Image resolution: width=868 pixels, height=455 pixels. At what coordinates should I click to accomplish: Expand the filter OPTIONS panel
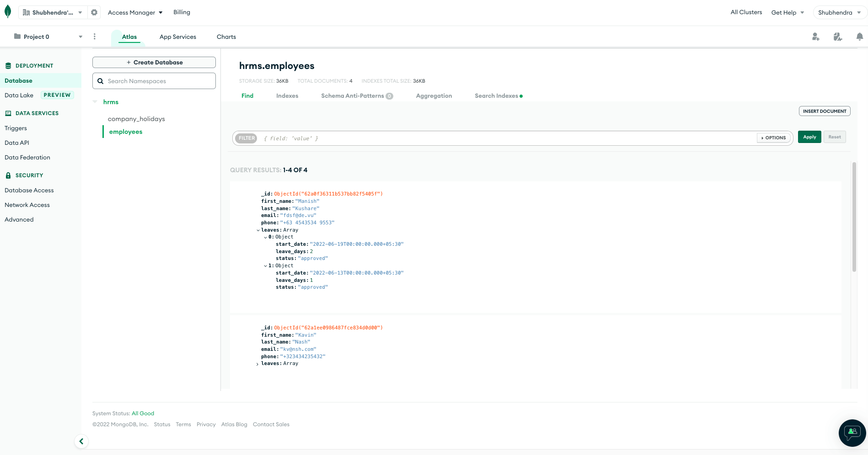tap(773, 138)
